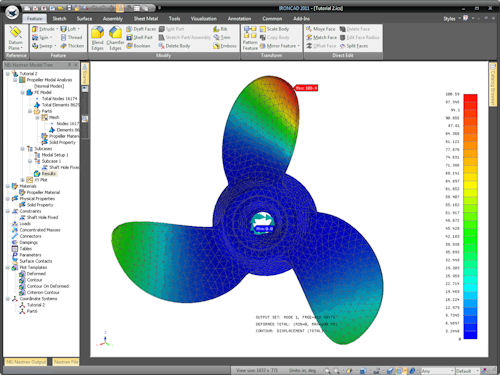The image size is (500, 375).
Task: Switch to the Sketch ribbon tab
Action: [59, 19]
